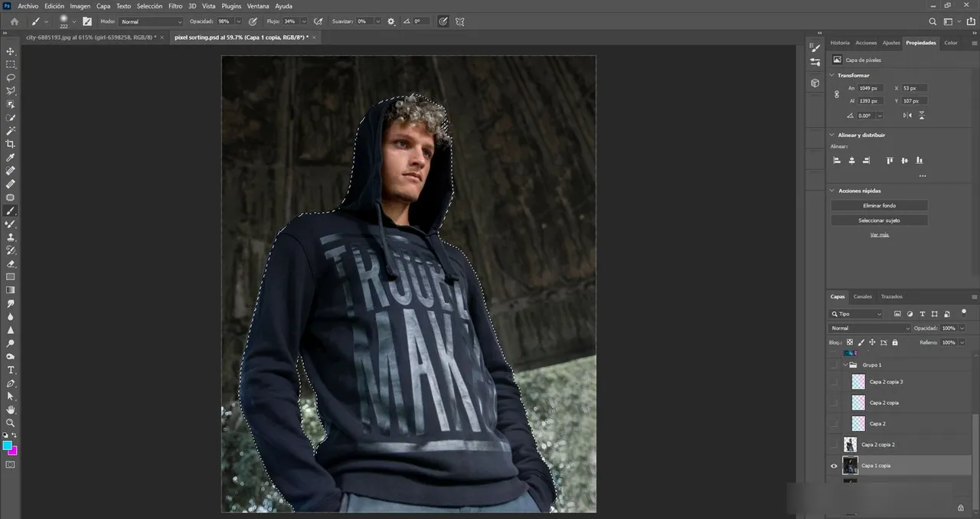Open more align options ellipsis

(x=923, y=175)
